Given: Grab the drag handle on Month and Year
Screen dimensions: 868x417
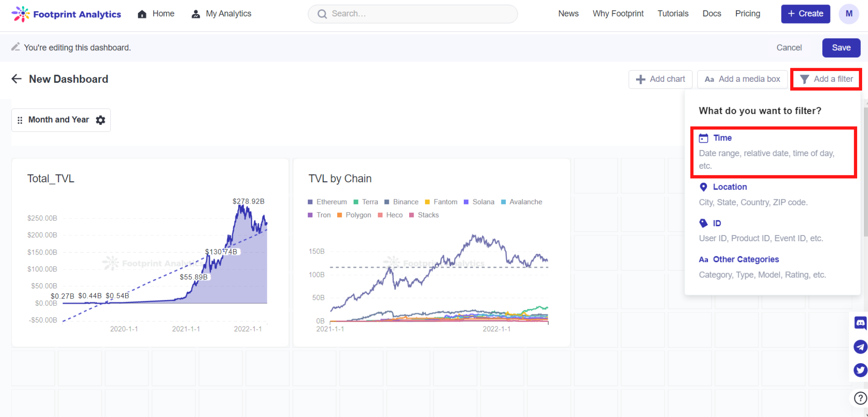Looking at the screenshot, I should coord(20,120).
